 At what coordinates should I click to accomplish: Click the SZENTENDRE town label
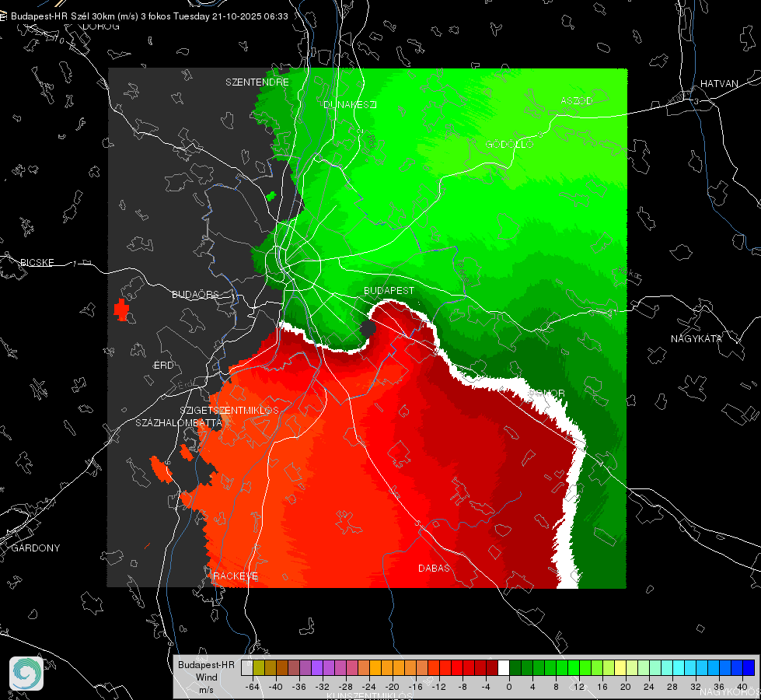(257, 82)
